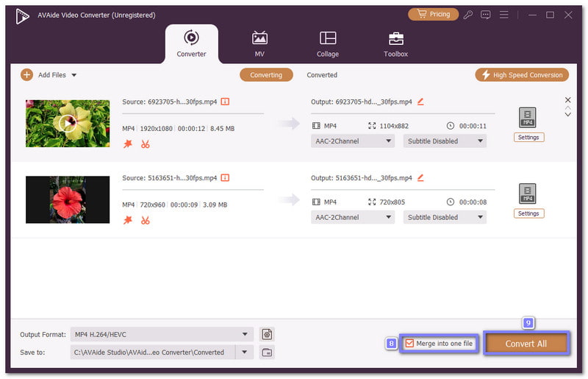588x379 pixels.
Task: Open cut scissors for 6923705 video
Action: point(145,144)
